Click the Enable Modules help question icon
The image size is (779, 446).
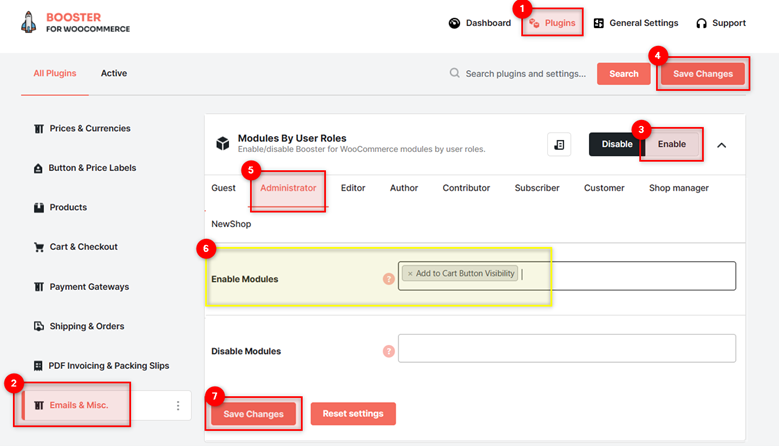coord(389,279)
